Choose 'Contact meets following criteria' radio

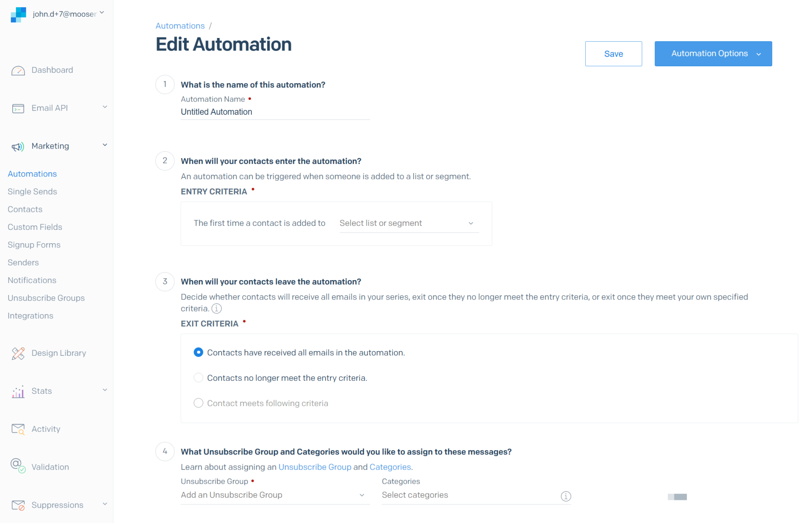click(198, 403)
